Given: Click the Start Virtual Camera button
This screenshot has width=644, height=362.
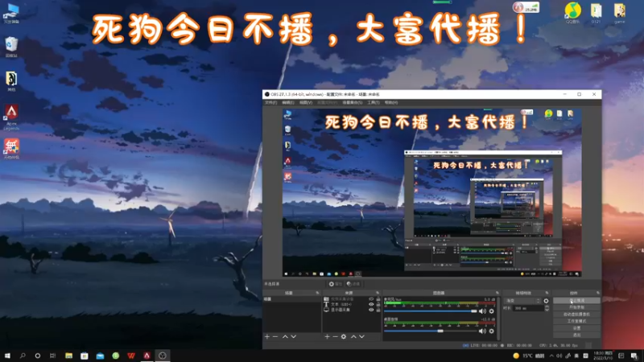Looking at the screenshot, I should pos(576,315).
